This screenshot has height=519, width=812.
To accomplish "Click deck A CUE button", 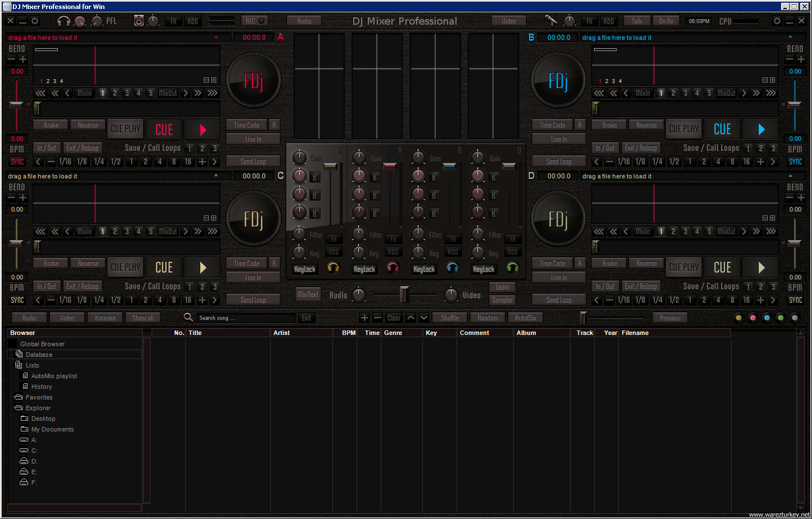I will [x=164, y=130].
